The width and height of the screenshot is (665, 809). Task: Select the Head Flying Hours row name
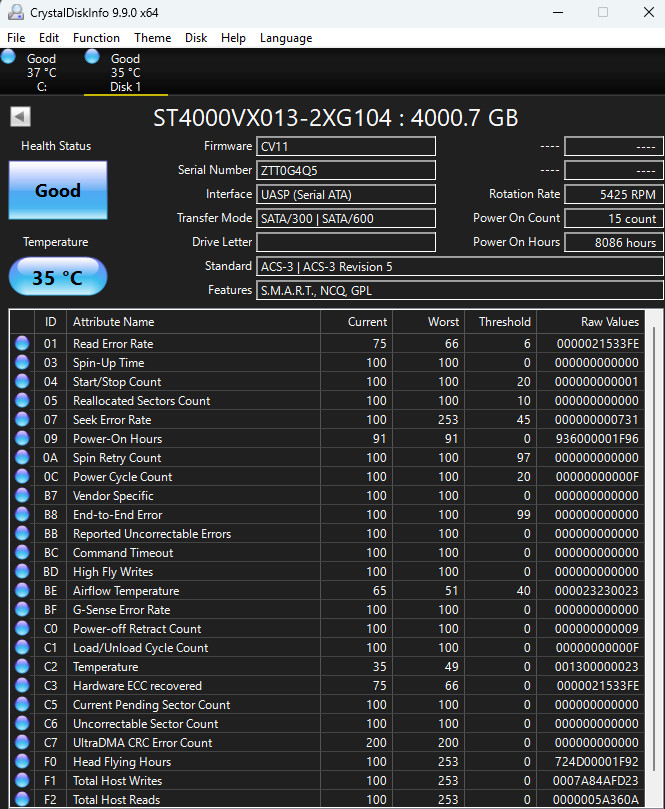pos(122,762)
